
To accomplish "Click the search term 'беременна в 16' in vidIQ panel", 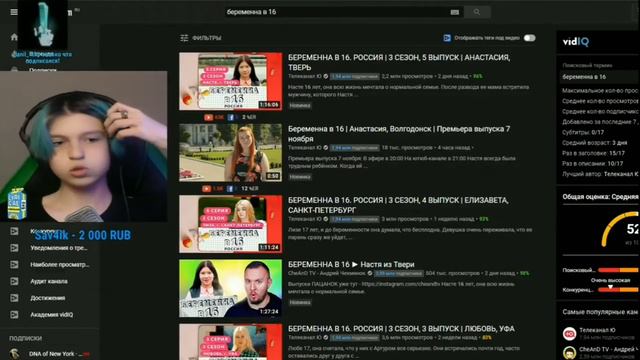I will click(584, 77).
